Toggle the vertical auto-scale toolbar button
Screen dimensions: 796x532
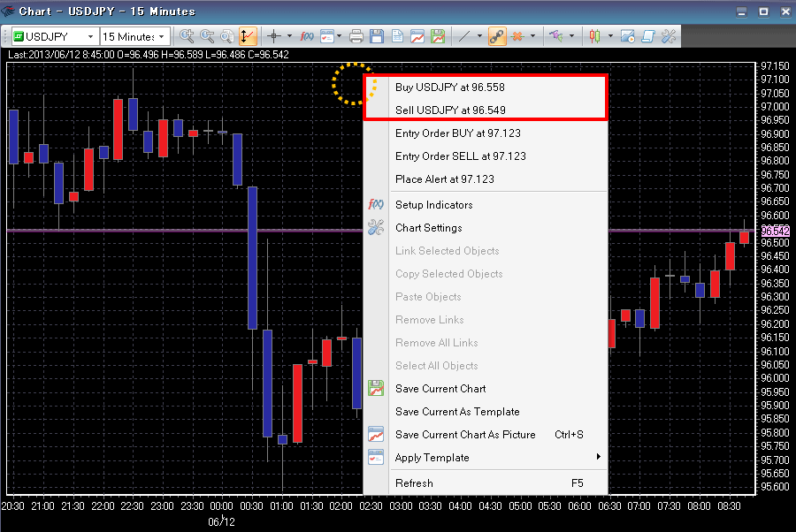coord(248,36)
